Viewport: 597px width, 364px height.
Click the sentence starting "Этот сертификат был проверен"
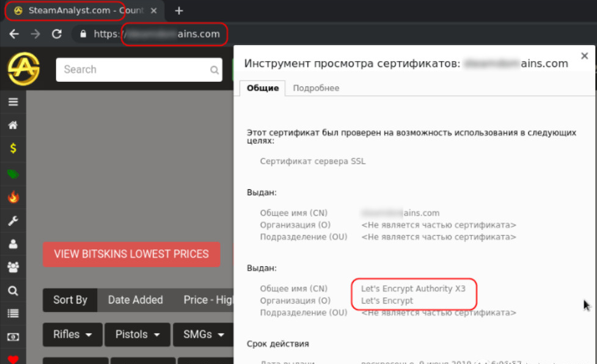(411, 137)
